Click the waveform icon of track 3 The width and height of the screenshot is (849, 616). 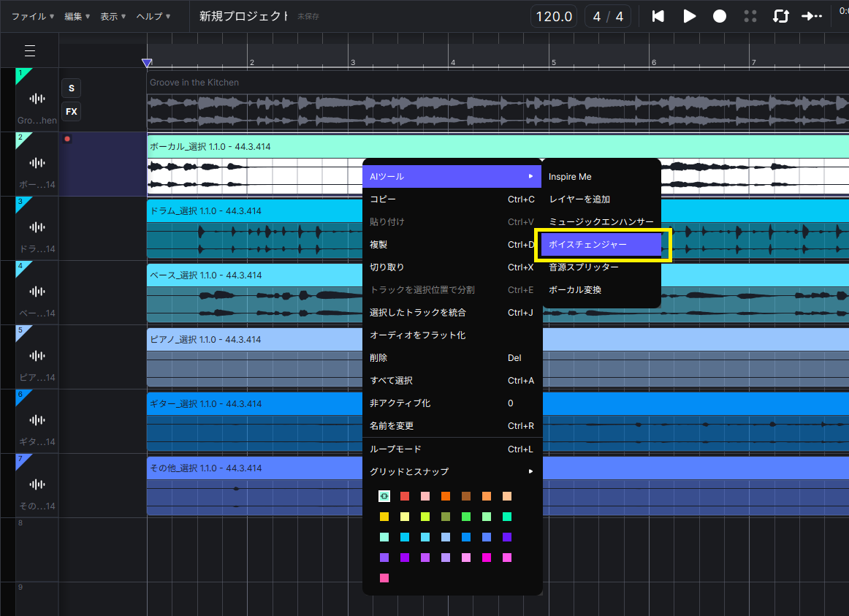click(x=37, y=227)
